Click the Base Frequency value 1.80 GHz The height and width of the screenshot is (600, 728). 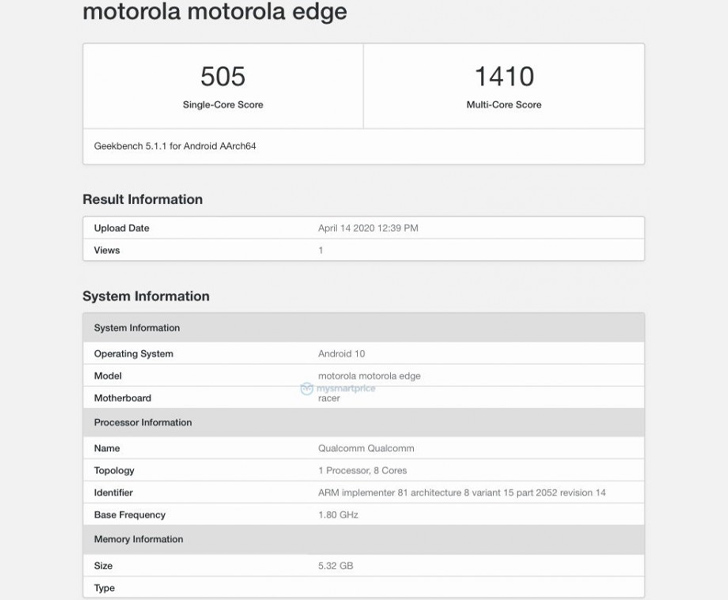point(339,515)
